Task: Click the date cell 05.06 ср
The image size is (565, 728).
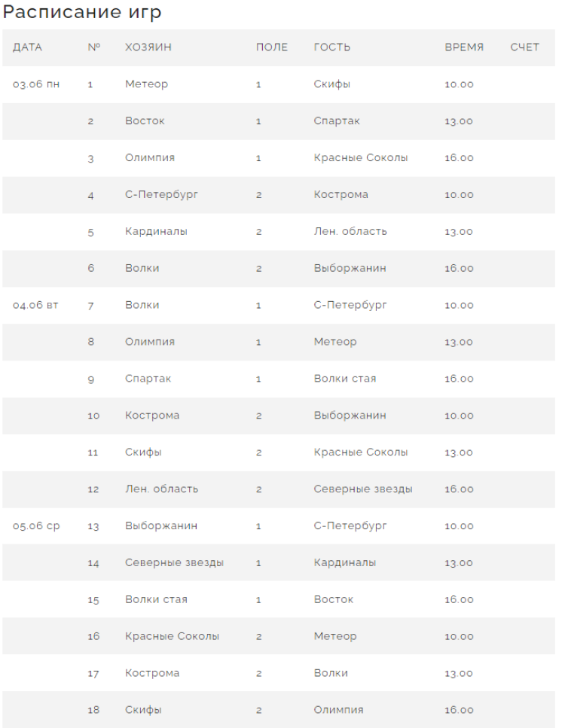Action: (x=36, y=526)
